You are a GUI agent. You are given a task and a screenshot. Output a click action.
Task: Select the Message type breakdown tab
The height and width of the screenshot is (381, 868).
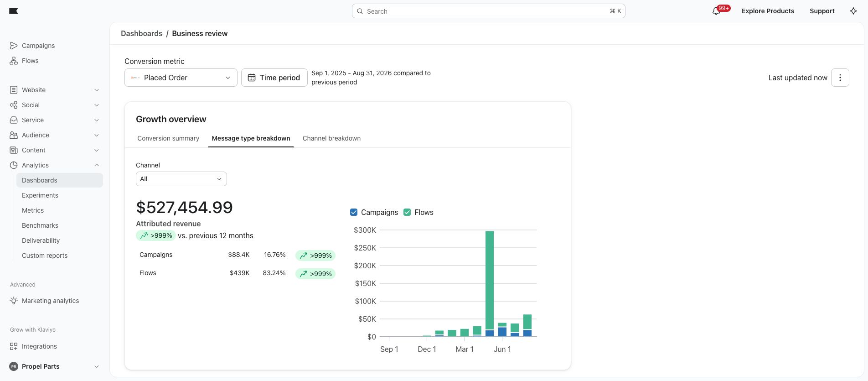(x=251, y=138)
